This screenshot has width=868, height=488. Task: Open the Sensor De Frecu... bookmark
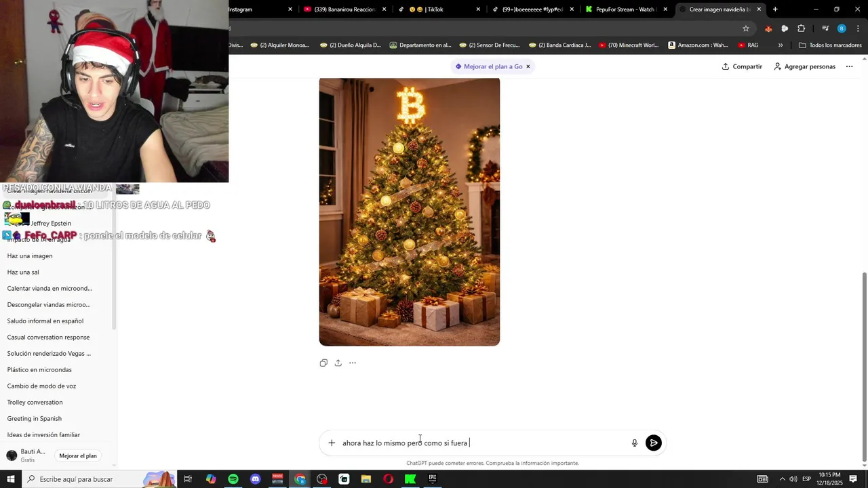489,45
